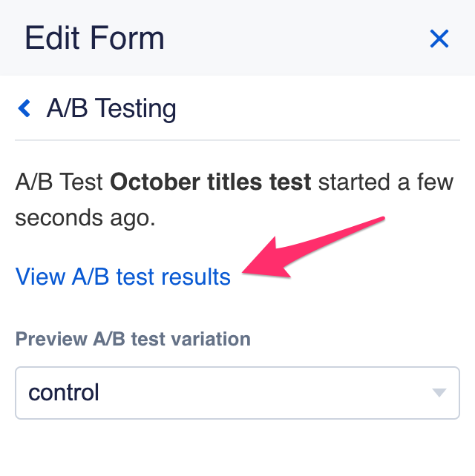Click the gray triangle in the variation selector
The width and height of the screenshot is (475, 476).
point(439,392)
